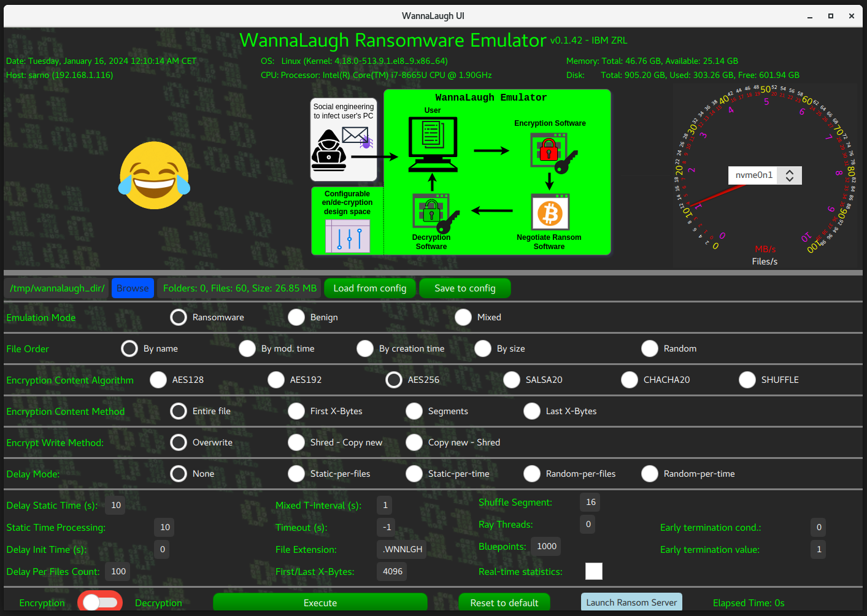Order files by mod. time
The image size is (867, 616).
pos(247,348)
